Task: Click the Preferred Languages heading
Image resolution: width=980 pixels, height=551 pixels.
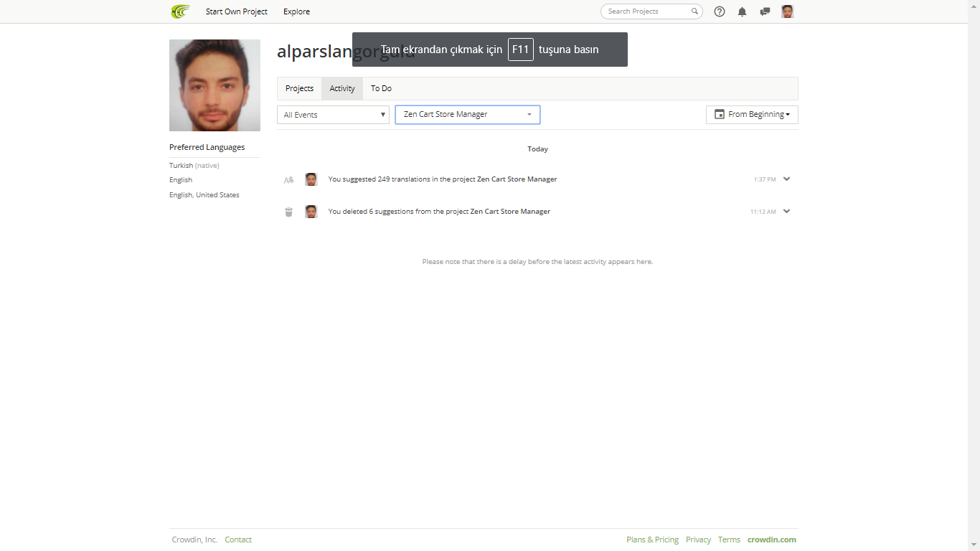Action: tap(207, 147)
